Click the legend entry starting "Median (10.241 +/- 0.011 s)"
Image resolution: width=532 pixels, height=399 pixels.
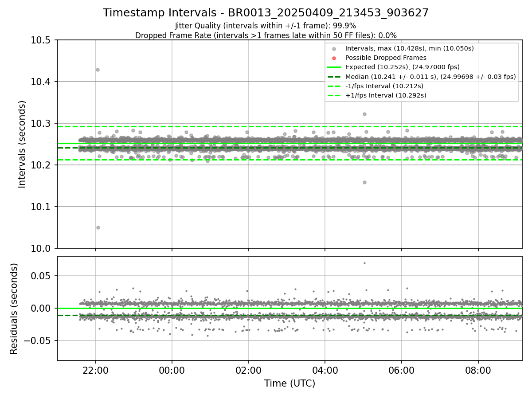(430, 77)
